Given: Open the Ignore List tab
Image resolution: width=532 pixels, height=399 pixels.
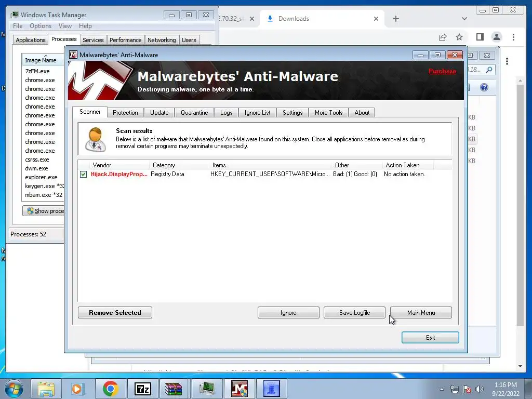Looking at the screenshot, I should (x=258, y=113).
